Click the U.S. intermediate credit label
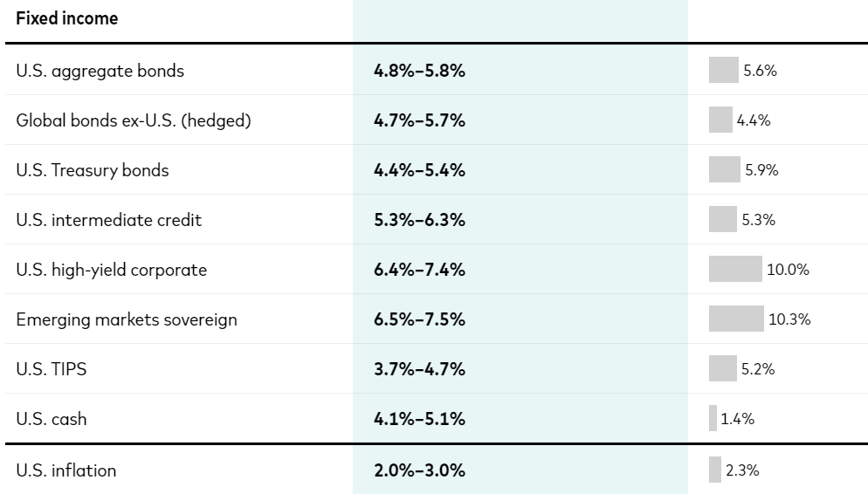Image resolution: width=868 pixels, height=494 pixels. point(108,220)
